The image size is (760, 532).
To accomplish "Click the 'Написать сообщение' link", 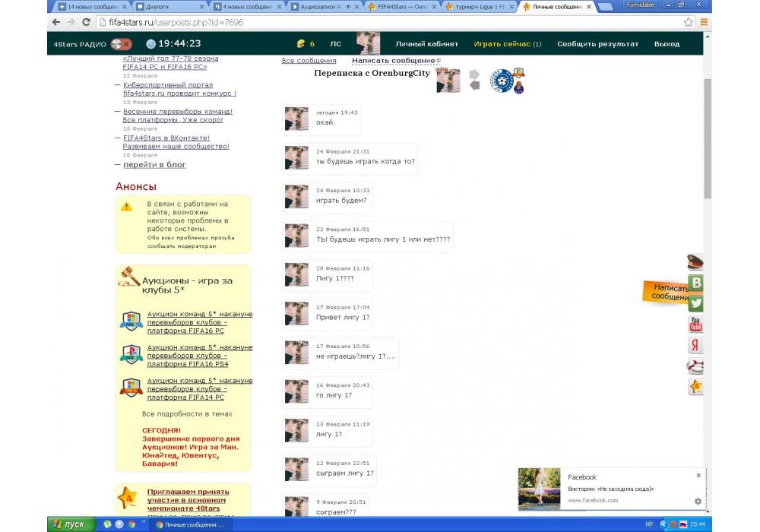I will (x=394, y=61).
